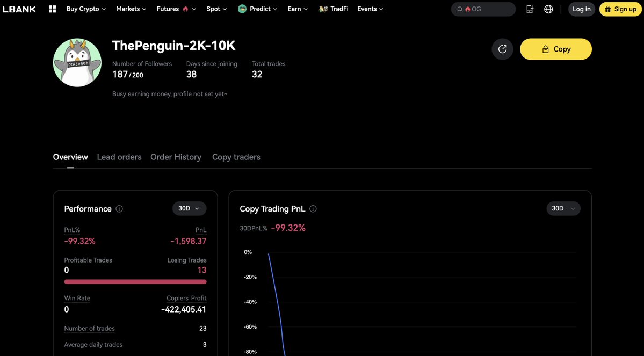The height and width of the screenshot is (356, 644).
Task: Expand the Spot menu
Action: click(x=216, y=9)
